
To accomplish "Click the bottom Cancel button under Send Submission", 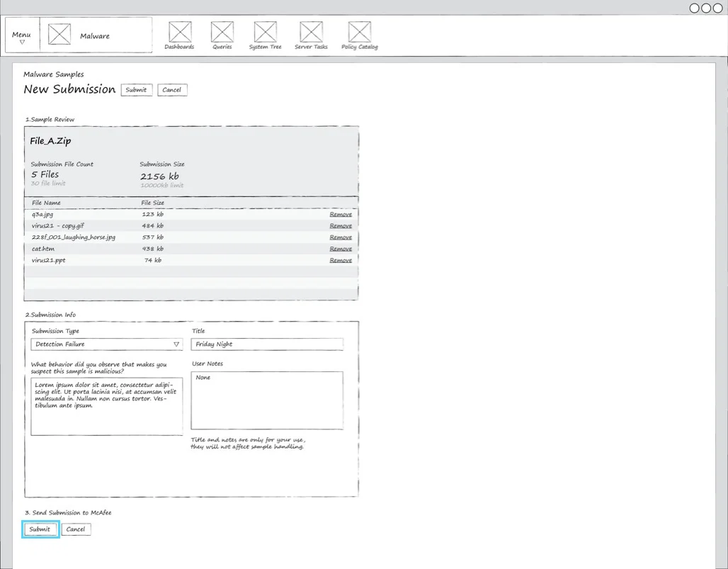I will pyautogui.click(x=76, y=529).
